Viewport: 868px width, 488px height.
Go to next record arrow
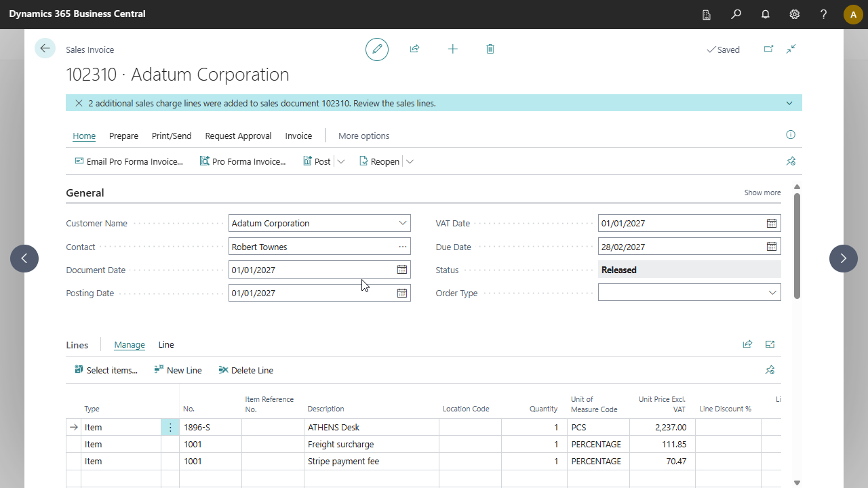tap(844, 258)
